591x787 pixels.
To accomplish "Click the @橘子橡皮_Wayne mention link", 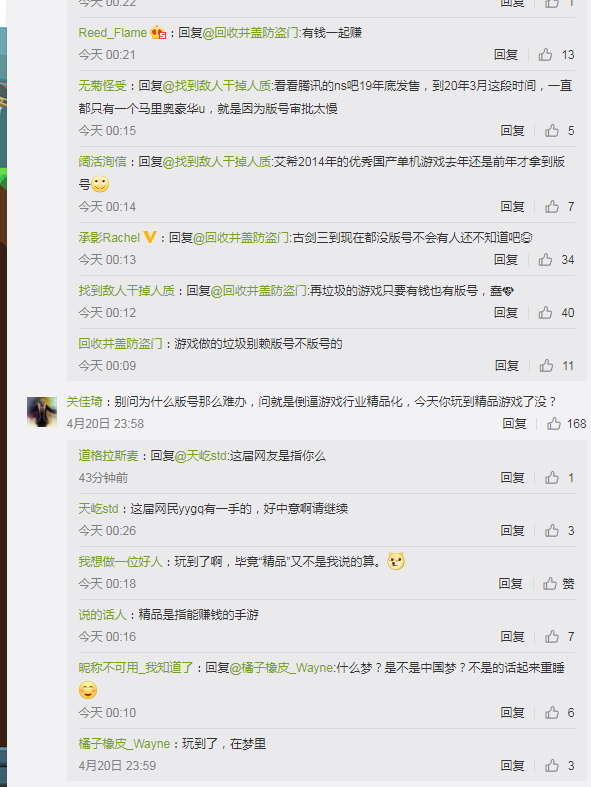I will pyautogui.click(x=281, y=668).
